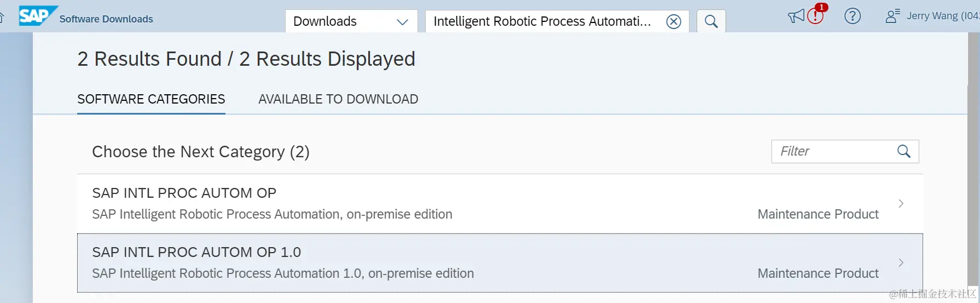Click the magnifier search button in header
Viewport: 980px width, 303px height.
711,21
